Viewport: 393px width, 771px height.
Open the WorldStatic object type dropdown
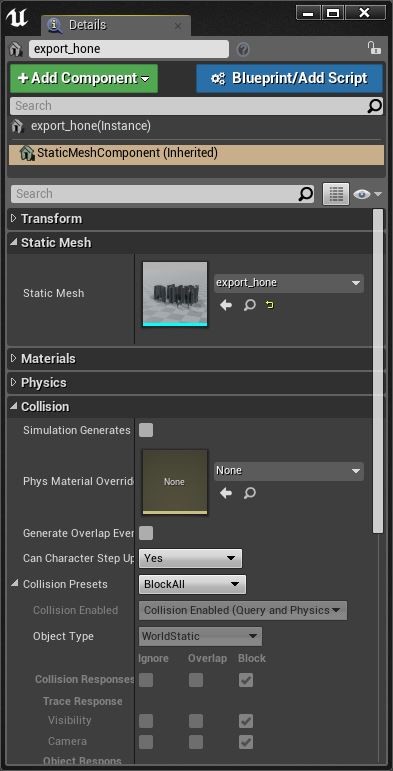(x=200, y=636)
